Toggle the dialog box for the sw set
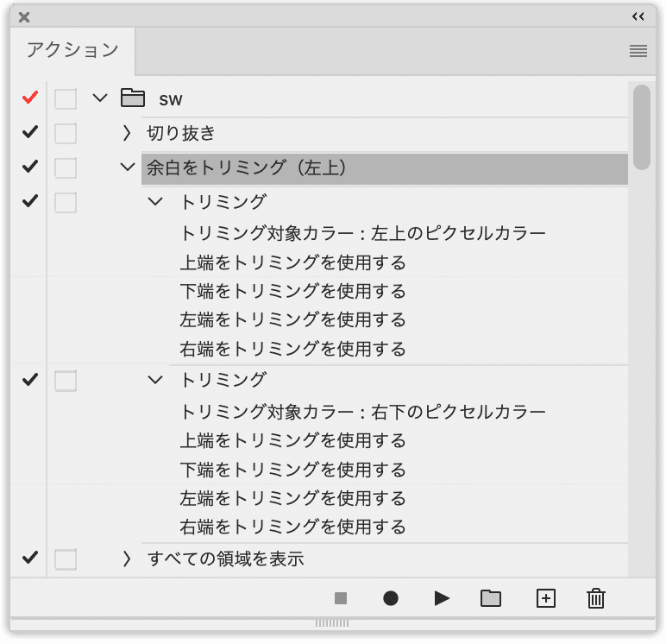 [66, 99]
